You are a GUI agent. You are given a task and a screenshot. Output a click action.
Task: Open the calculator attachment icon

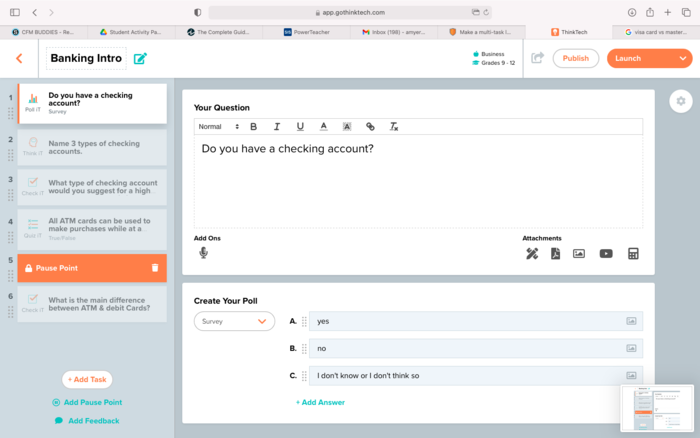tap(633, 254)
